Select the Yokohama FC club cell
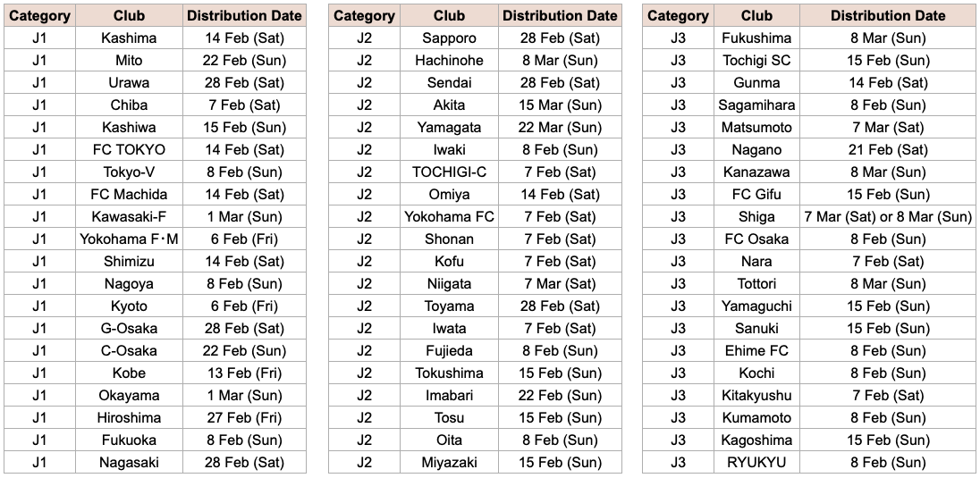This screenshot has width=980, height=478. pyautogui.click(x=449, y=217)
